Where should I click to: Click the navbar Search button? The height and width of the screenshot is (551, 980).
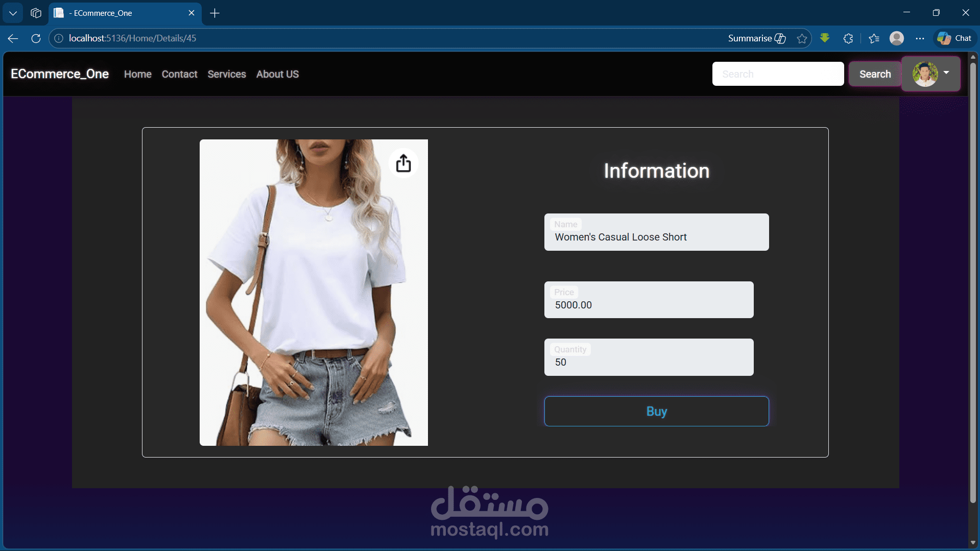point(875,74)
